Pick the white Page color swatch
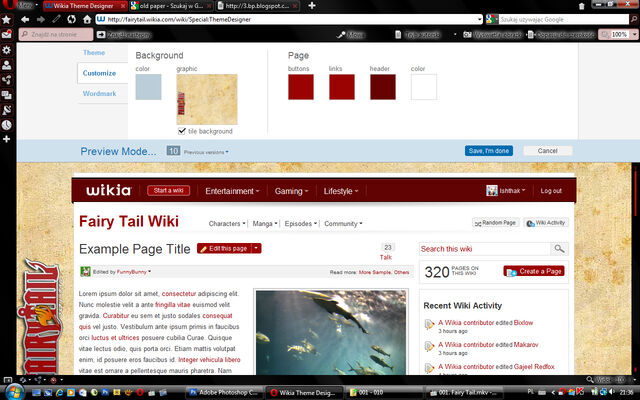Viewport: 640px width, 400px height. tap(424, 87)
